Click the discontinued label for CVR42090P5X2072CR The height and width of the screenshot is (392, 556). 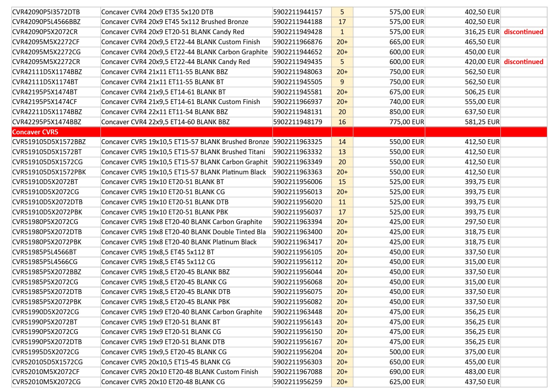tap(523, 32)
